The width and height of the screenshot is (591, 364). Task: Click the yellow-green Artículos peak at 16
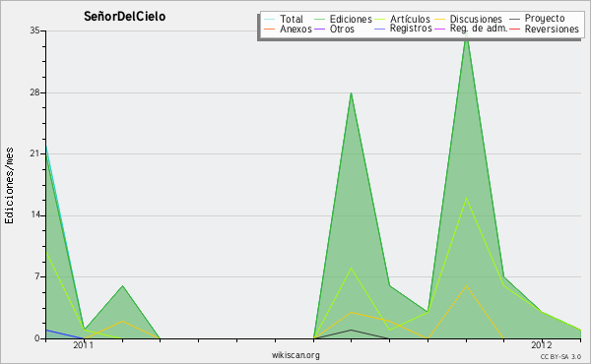click(x=466, y=199)
